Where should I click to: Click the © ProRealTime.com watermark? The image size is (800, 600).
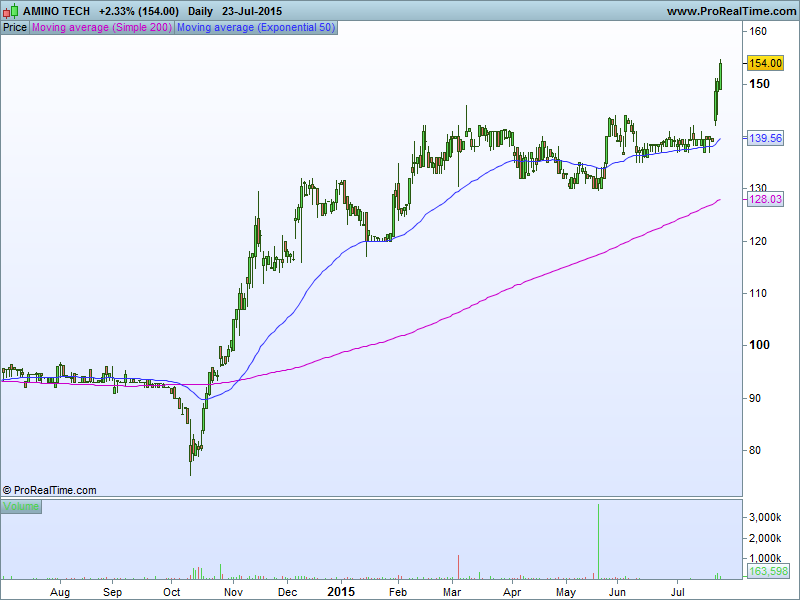[49, 490]
